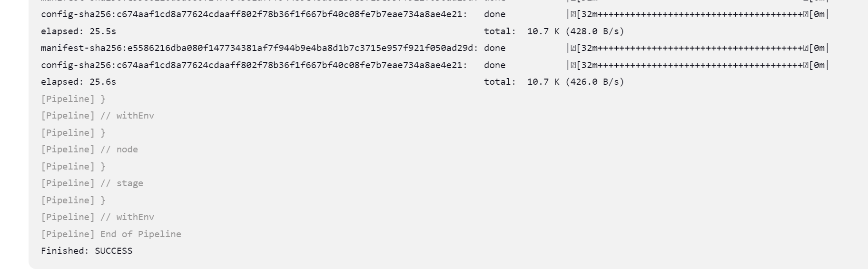Click the "[Pipeline] // stage" log line

[92, 183]
